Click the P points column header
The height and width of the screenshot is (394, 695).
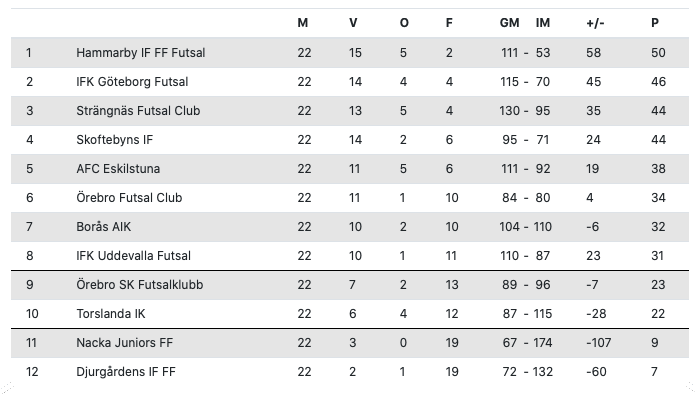[655, 23]
